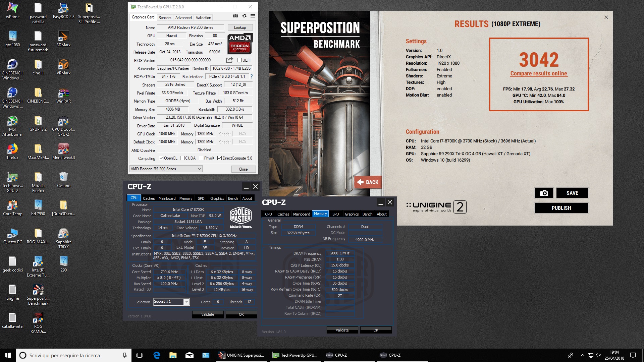Viewport: 644px width, 362px height.
Task: Toggle DirectCompute 5.0 checkbox
Action: coord(219,158)
